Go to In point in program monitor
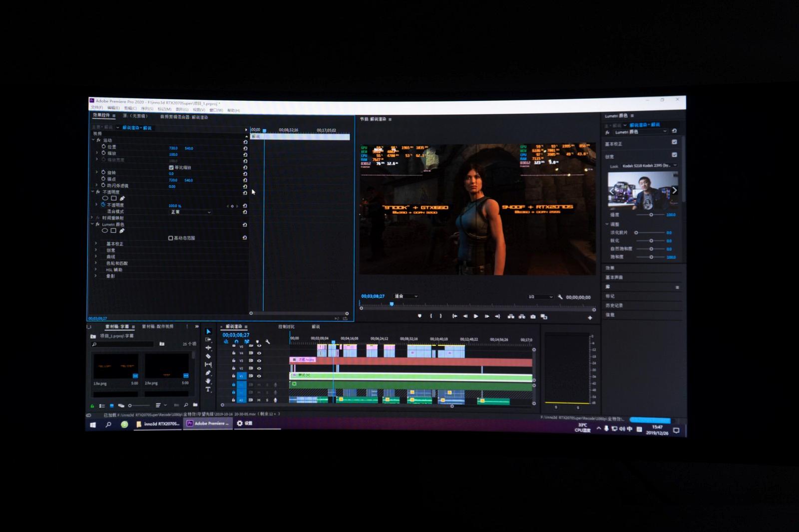 coord(454,316)
